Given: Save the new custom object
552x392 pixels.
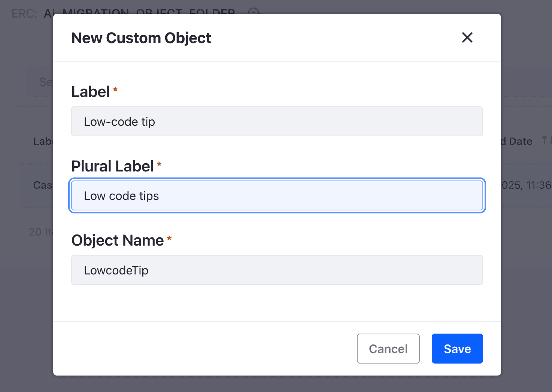Looking at the screenshot, I should pyautogui.click(x=457, y=349).
